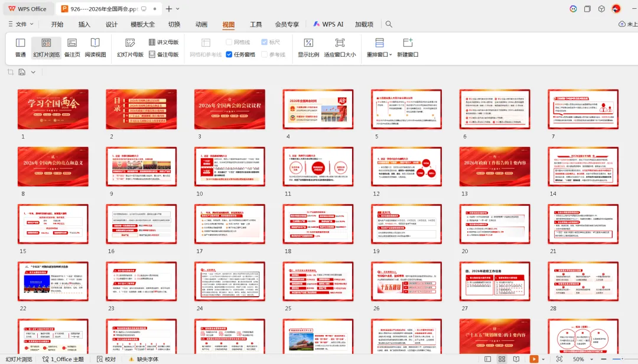Viewport: 638px width, 364px height.
Task: Select reading view icon in status bar
Action: coord(516,359)
